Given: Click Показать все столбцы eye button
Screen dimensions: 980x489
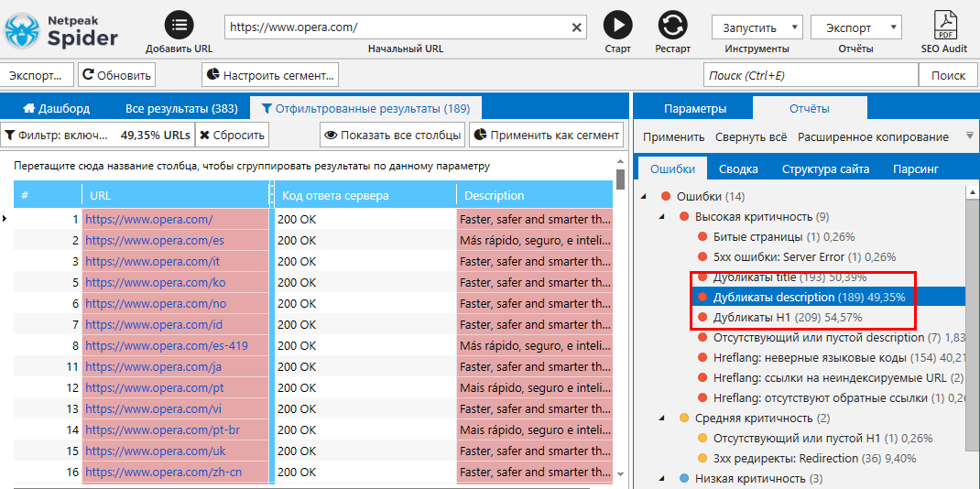Looking at the screenshot, I should coord(393,135).
